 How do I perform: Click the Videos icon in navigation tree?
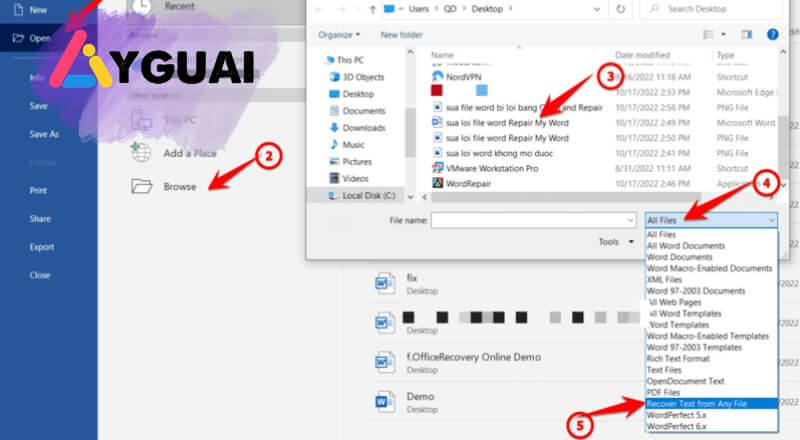coord(334,178)
